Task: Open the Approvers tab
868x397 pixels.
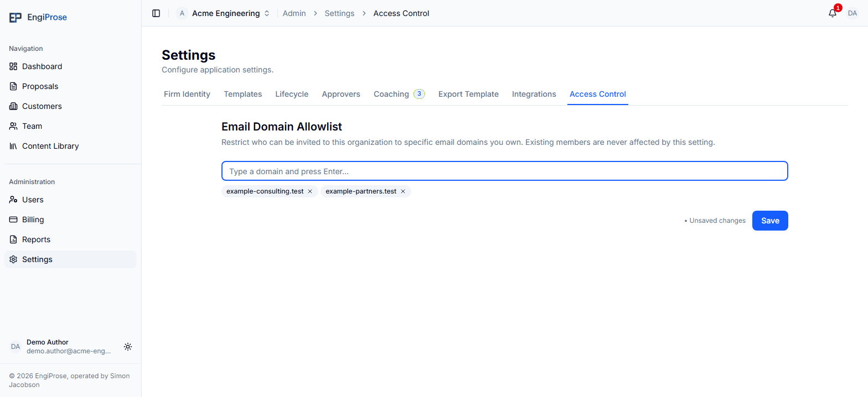Action: click(x=341, y=94)
